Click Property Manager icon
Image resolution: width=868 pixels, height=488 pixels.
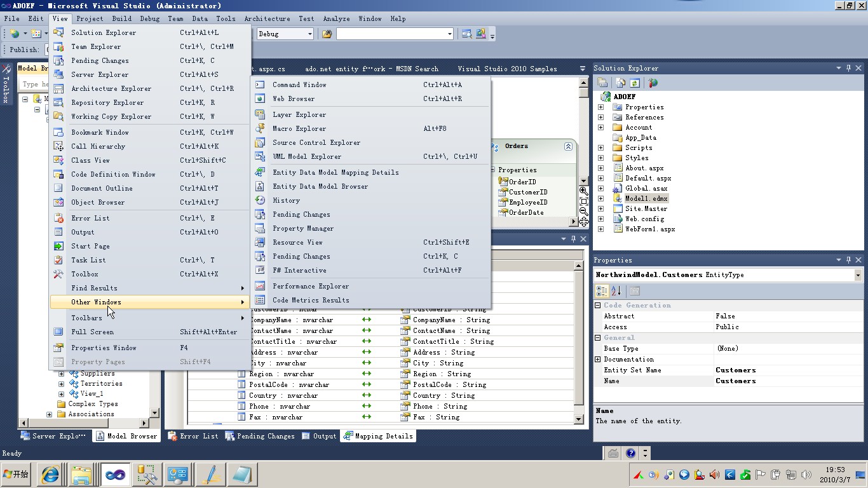click(x=260, y=228)
